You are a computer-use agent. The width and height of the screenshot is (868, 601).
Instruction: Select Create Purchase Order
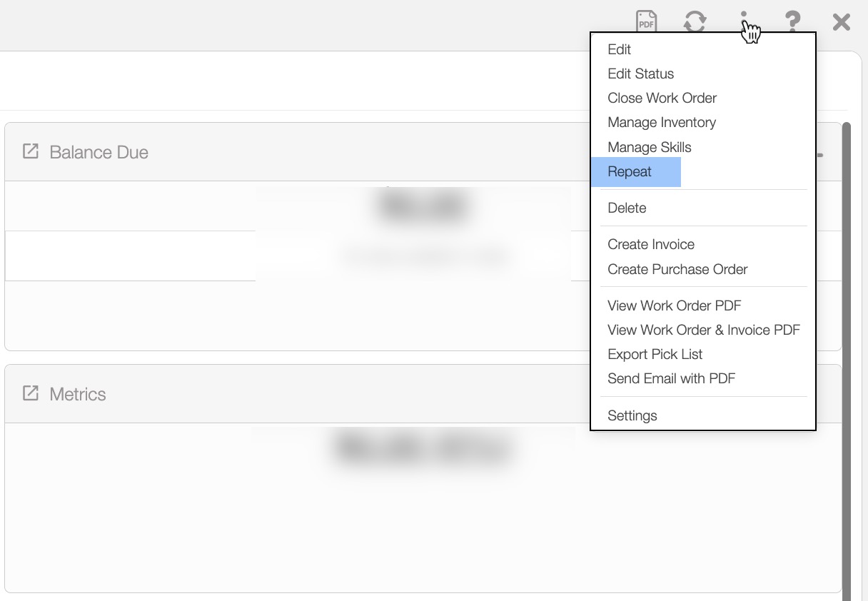click(x=677, y=269)
